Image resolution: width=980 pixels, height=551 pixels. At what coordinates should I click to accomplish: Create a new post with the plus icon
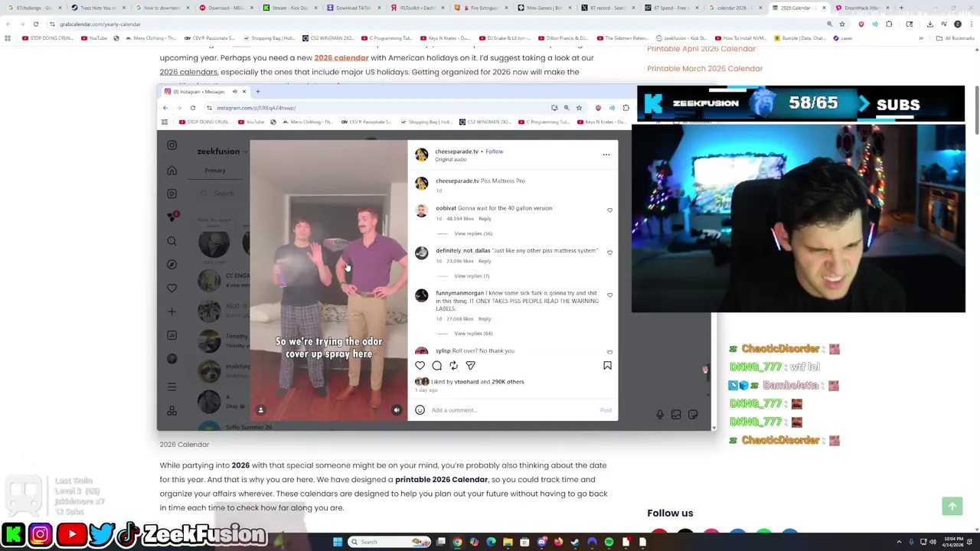(x=171, y=311)
